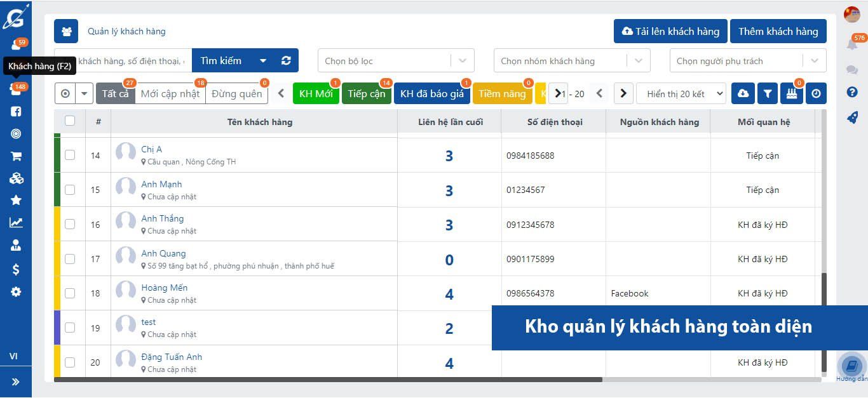This screenshot has width=868, height=398.
Task: Open the settings gear in the sidebar
Action: 16,292
